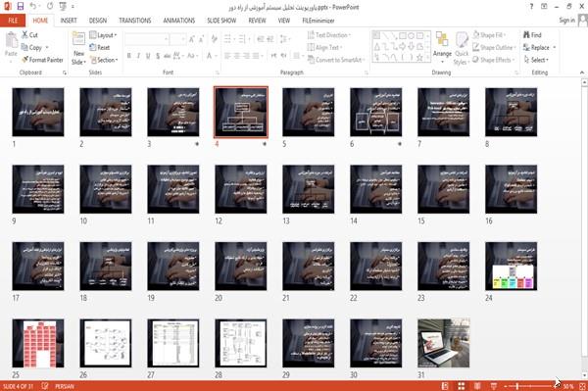This screenshot has height=391, width=588.
Task: Switch to Slide Sorter view in status bar
Action: point(461,386)
